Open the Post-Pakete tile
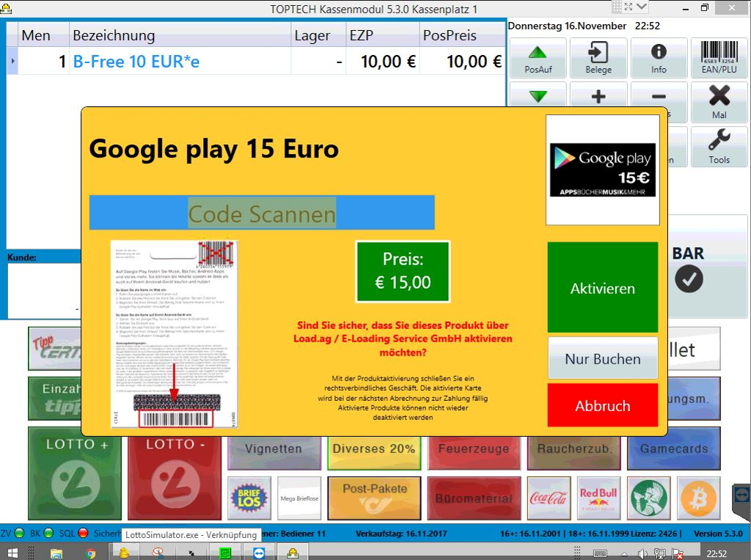751x560 pixels. tap(374, 498)
